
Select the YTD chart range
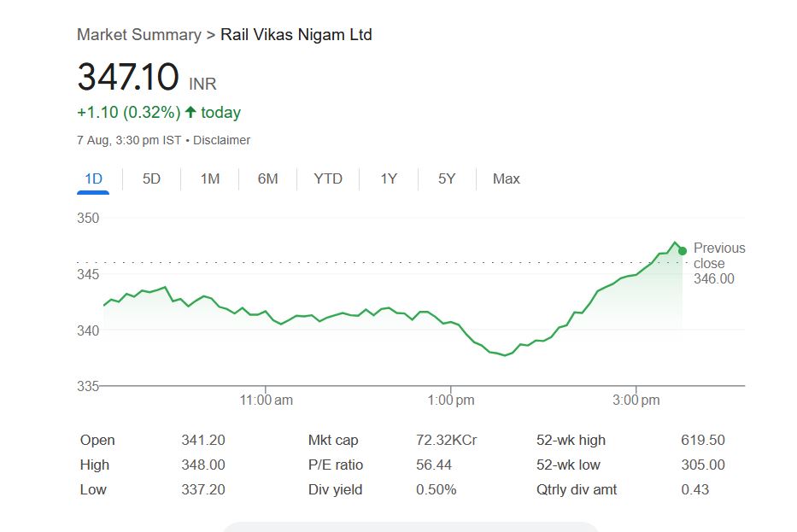coord(327,178)
